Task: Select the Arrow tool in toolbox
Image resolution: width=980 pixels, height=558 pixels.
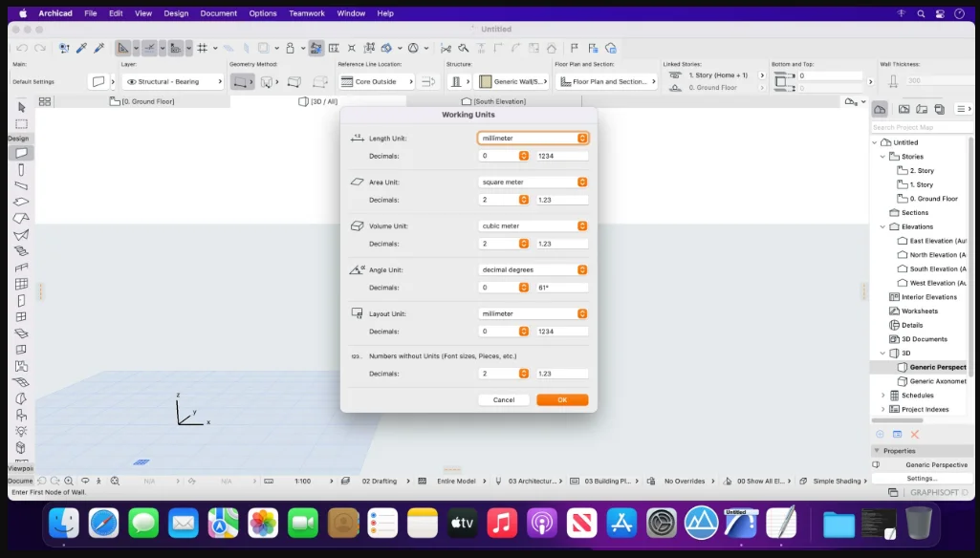Action: (21, 107)
